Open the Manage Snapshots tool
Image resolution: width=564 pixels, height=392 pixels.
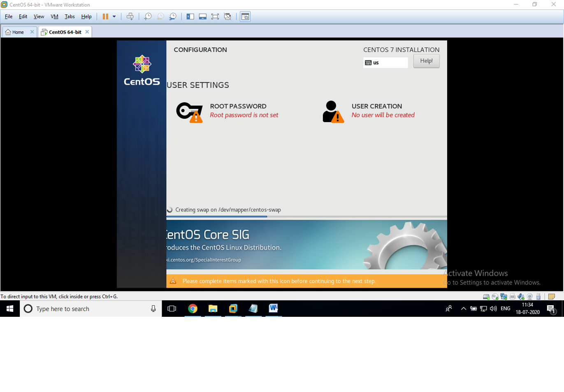(x=173, y=16)
